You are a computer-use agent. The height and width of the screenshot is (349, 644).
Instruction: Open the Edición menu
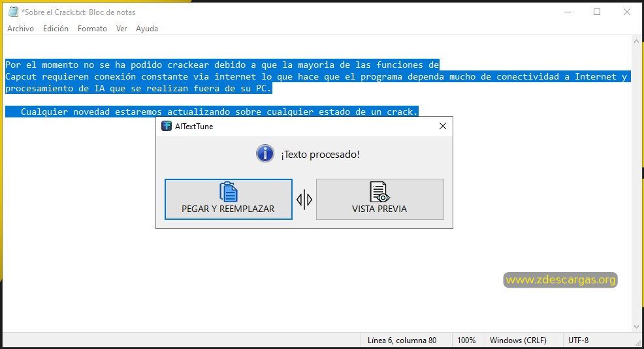point(56,29)
